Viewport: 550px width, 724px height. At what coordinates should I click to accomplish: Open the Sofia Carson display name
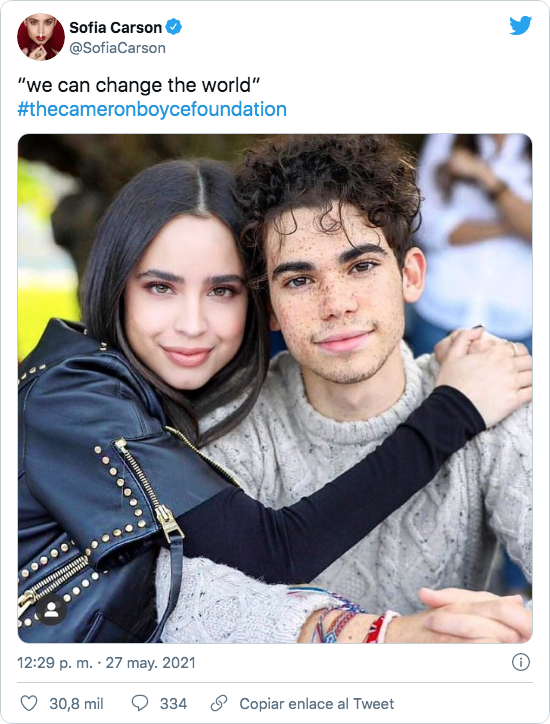115,28
